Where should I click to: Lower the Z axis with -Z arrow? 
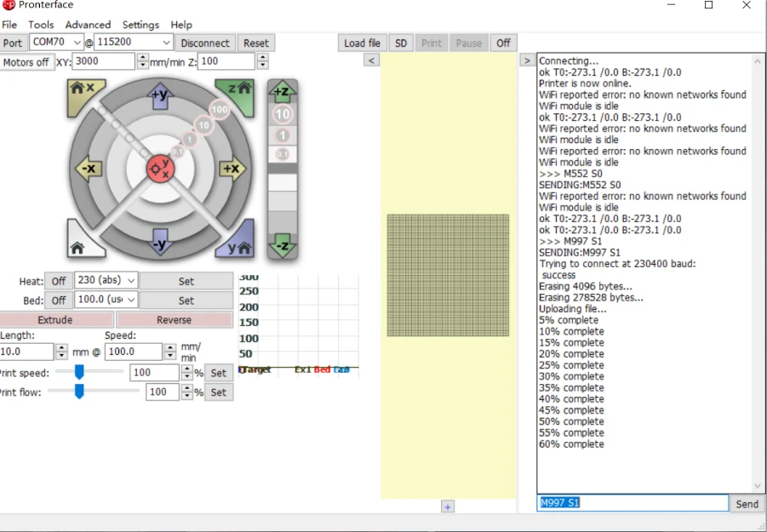click(x=282, y=246)
